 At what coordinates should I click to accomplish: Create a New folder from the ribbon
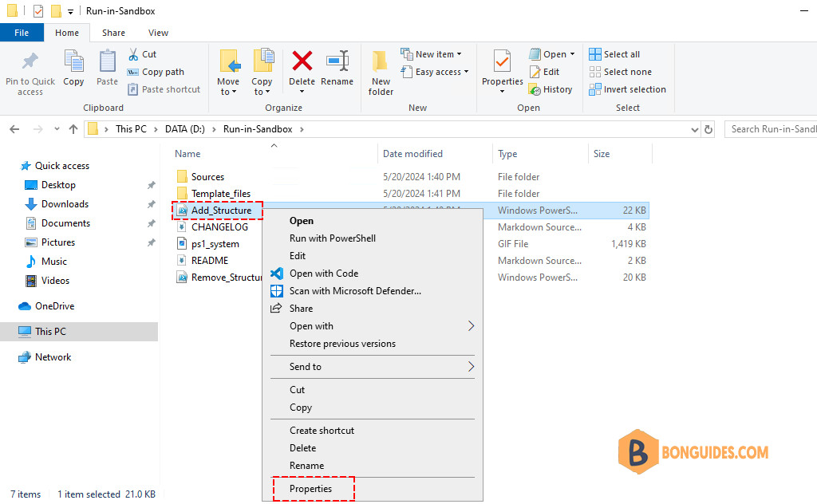tap(381, 73)
